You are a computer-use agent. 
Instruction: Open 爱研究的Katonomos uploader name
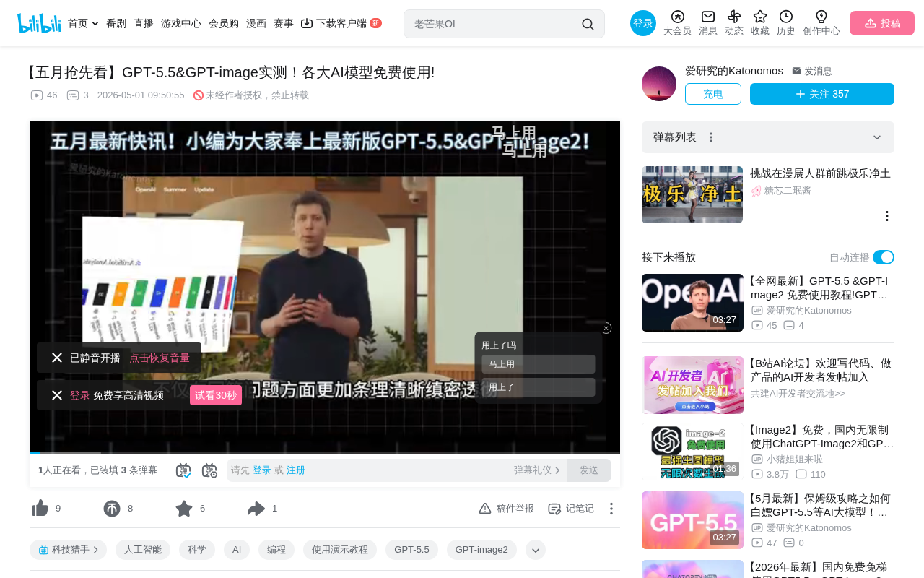[x=734, y=71]
